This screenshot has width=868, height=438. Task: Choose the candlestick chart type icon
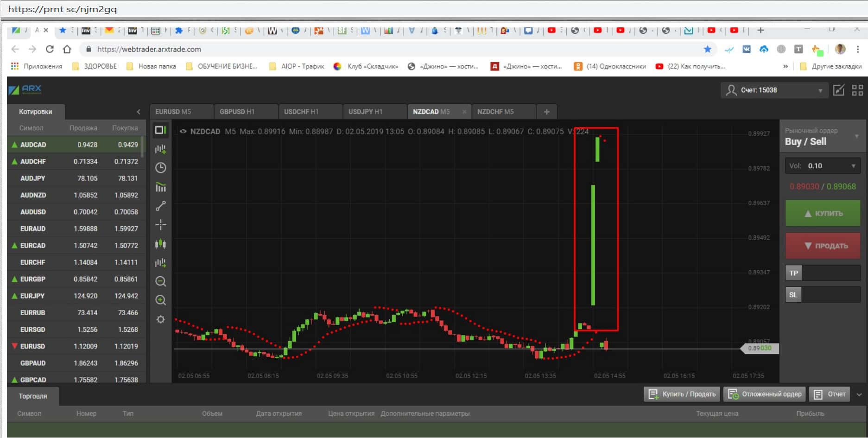click(160, 244)
